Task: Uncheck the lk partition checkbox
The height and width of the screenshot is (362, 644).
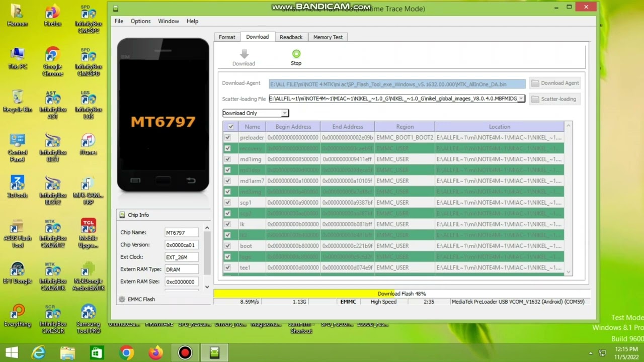Action: (x=227, y=224)
